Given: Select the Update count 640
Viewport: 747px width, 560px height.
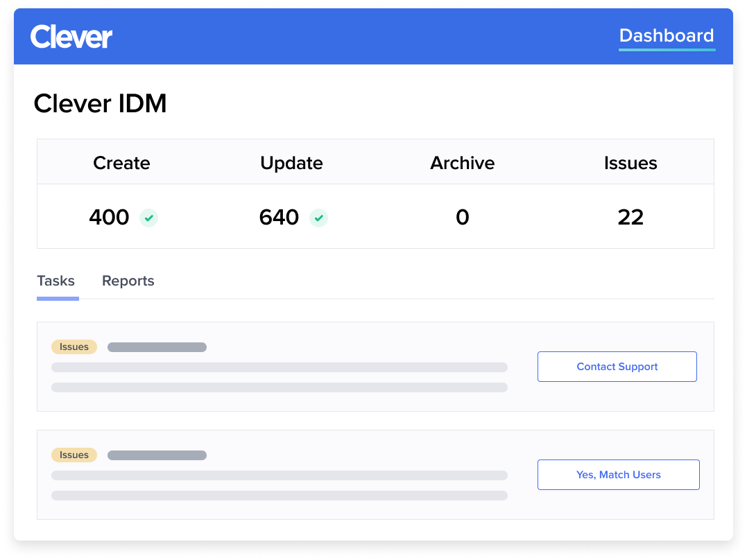Looking at the screenshot, I should coord(280,217).
